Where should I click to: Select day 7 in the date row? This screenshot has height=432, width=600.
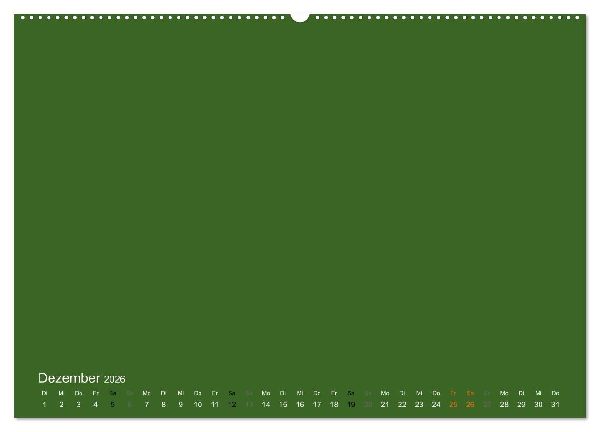(x=147, y=404)
